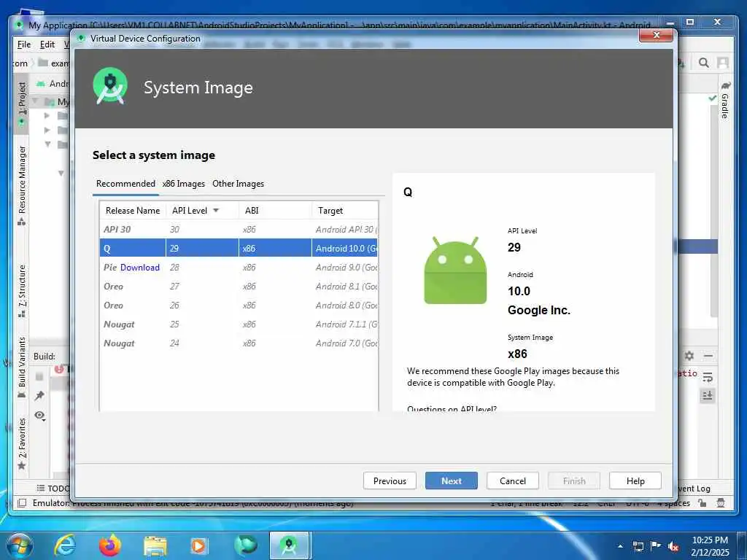This screenshot has height=560, width=747.
Task: Click the Target column header
Action: tap(345, 211)
